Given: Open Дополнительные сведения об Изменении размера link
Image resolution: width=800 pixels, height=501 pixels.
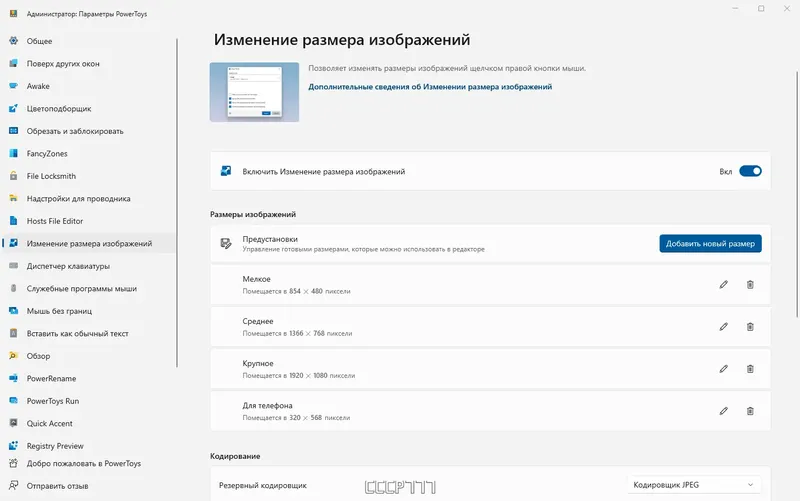Looking at the screenshot, I should click(x=430, y=88).
